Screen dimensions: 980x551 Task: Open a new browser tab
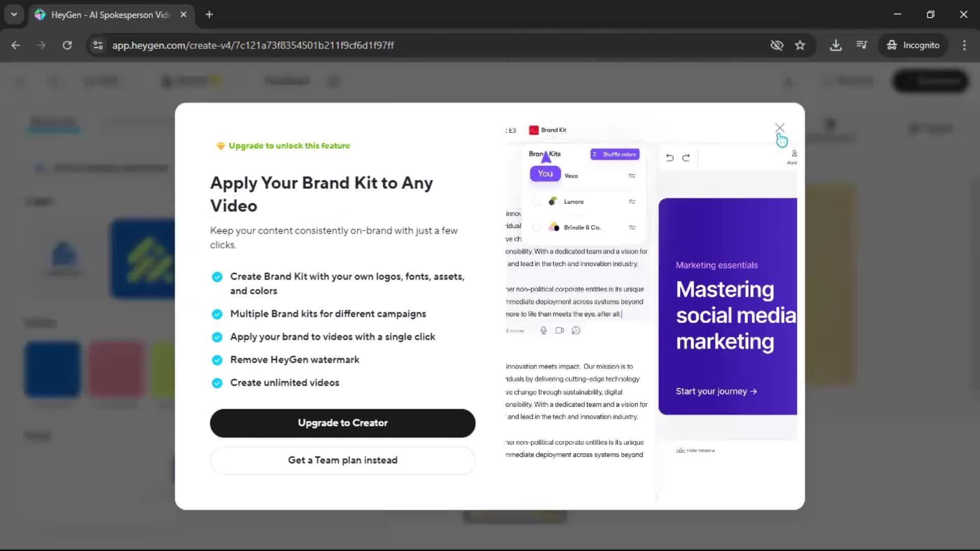click(209, 14)
